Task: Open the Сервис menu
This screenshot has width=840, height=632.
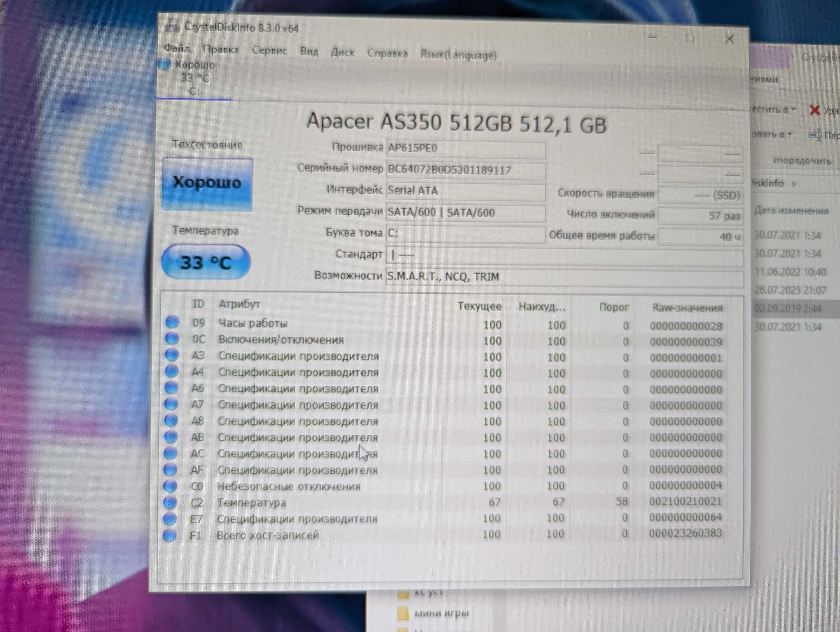Action: click(x=269, y=50)
